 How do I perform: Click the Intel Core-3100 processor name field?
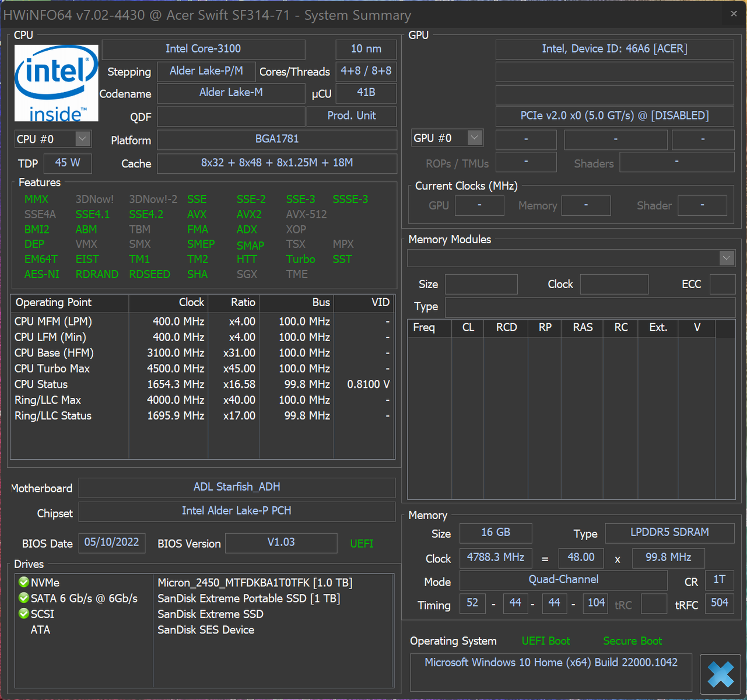pyautogui.click(x=203, y=49)
